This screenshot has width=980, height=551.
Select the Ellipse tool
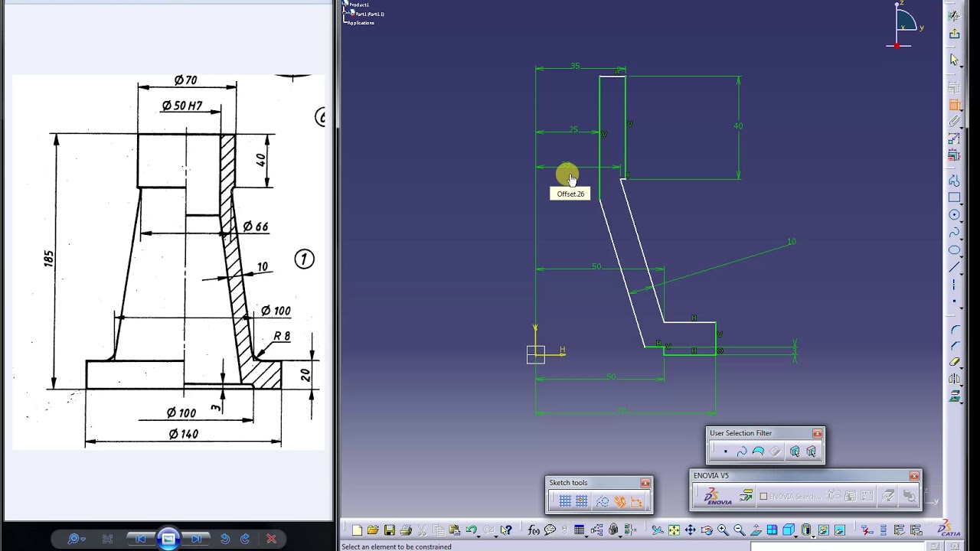955,250
